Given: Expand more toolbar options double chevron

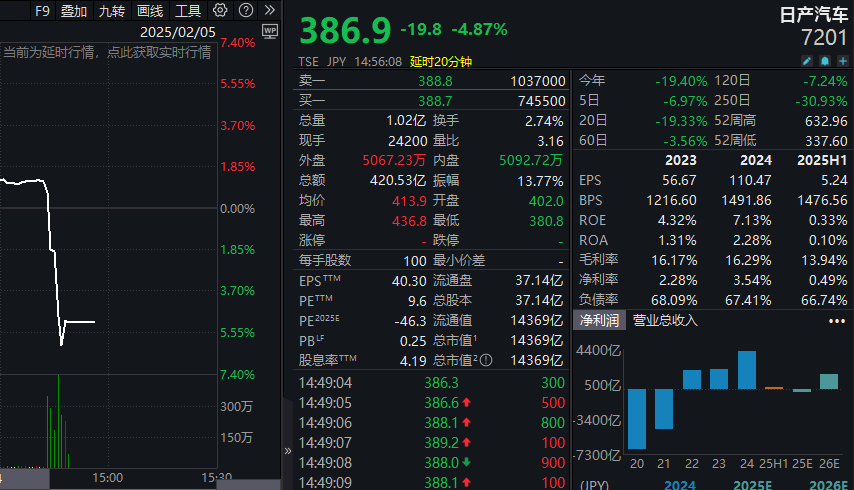Looking at the screenshot, I should pos(270,10).
